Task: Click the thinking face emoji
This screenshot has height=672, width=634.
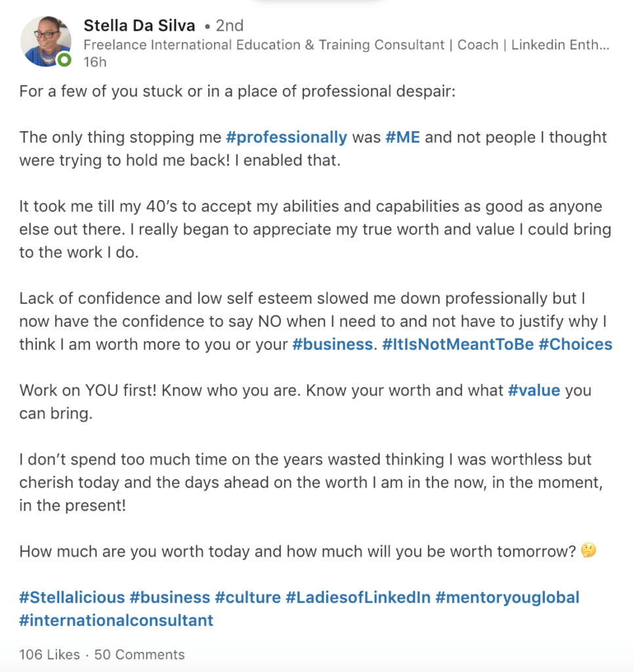Action: pos(589,551)
